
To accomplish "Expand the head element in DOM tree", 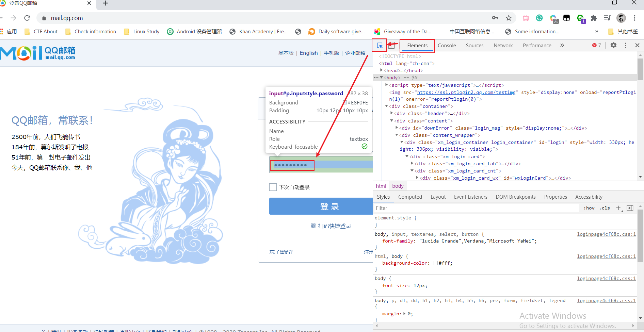I will coord(381,70).
